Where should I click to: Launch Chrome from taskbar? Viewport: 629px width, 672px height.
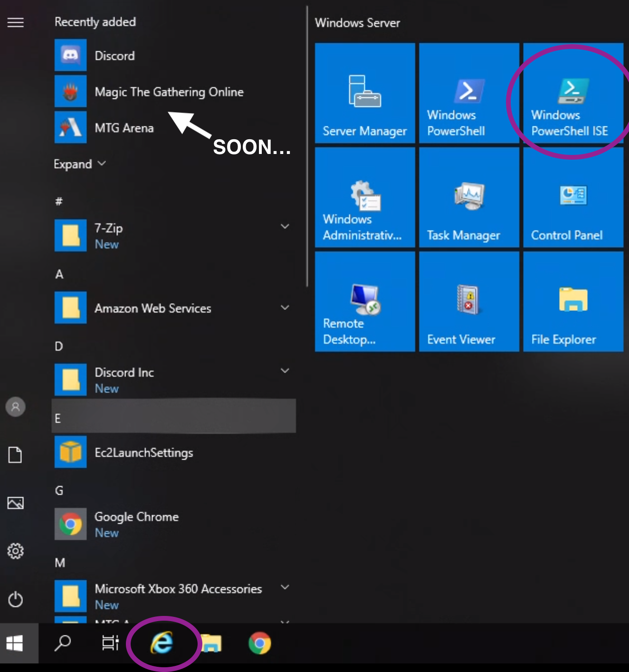pos(260,643)
